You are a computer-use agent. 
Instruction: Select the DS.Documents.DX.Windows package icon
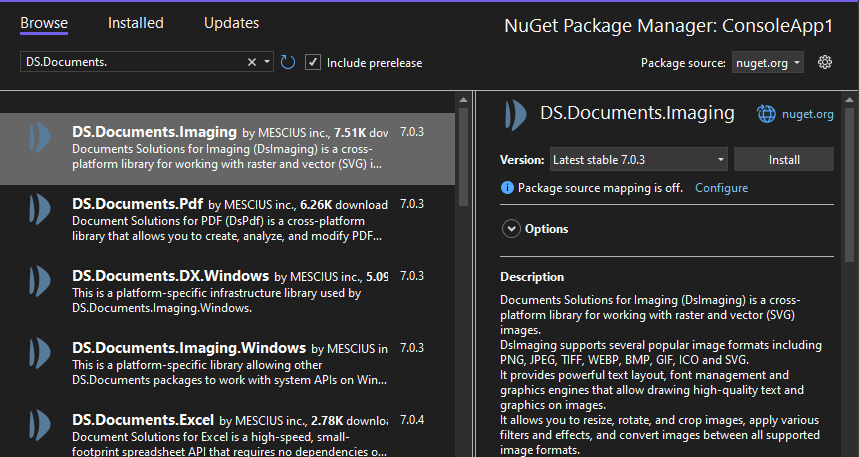tap(39, 281)
